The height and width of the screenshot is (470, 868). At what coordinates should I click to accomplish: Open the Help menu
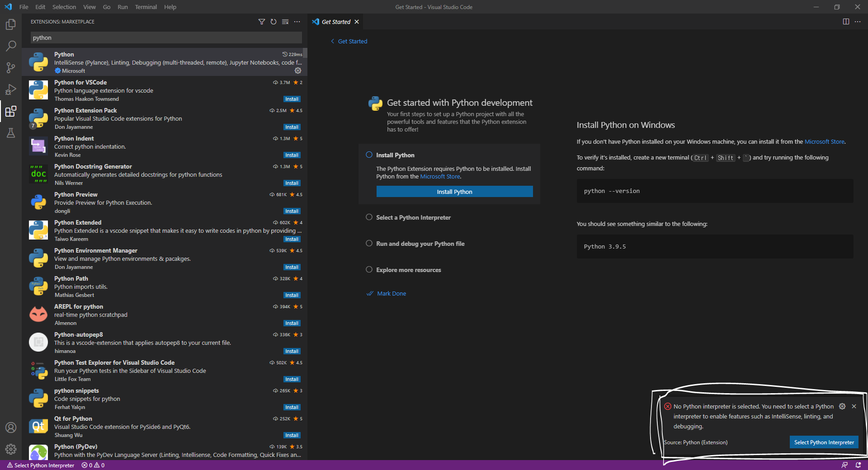(170, 7)
